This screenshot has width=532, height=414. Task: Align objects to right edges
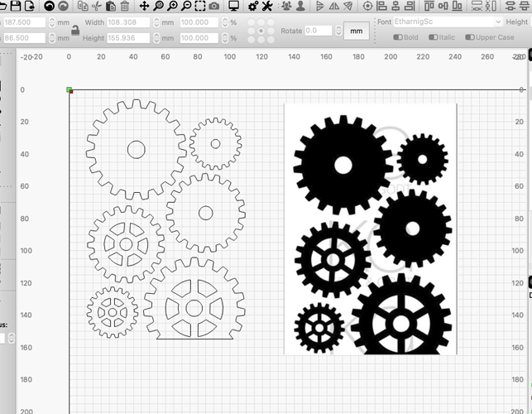pos(410,6)
